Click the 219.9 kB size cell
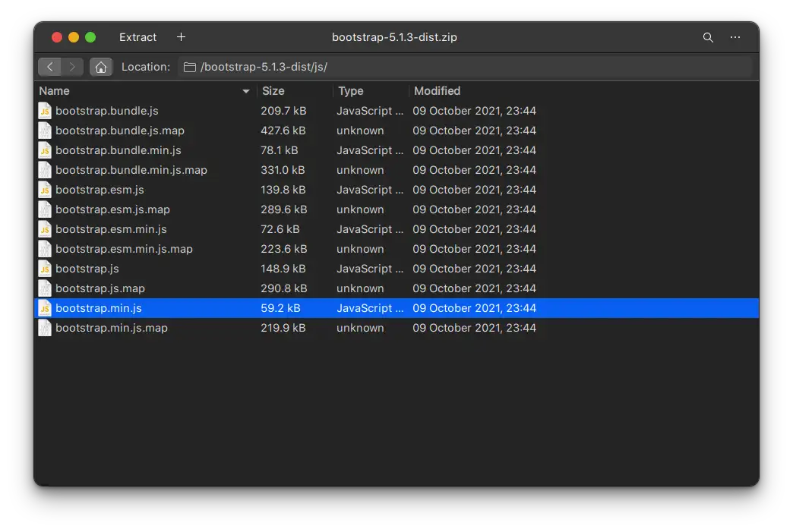Image resolution: width=793 pixels, height=532 pixels. pos(283,327)
